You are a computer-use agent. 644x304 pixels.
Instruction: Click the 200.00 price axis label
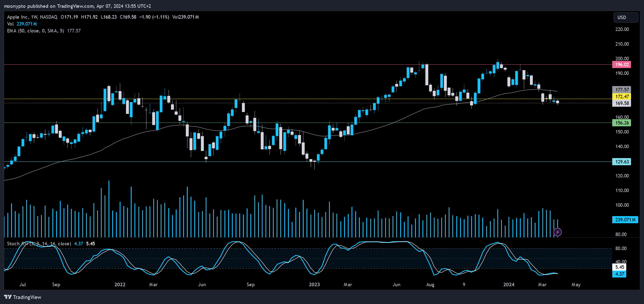(x=622, y=59)
